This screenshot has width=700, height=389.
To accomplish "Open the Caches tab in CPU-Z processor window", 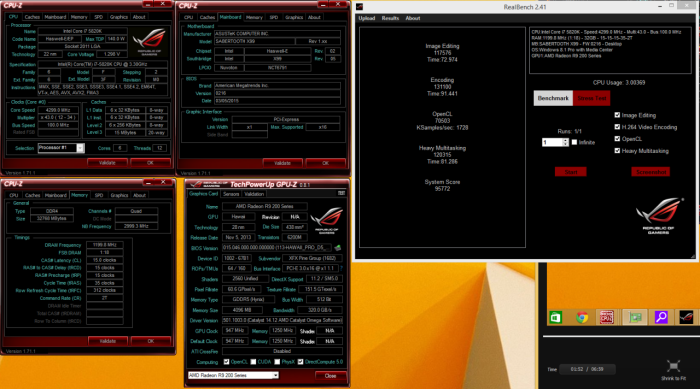I will pyautogui.click(x=32, y=17).
